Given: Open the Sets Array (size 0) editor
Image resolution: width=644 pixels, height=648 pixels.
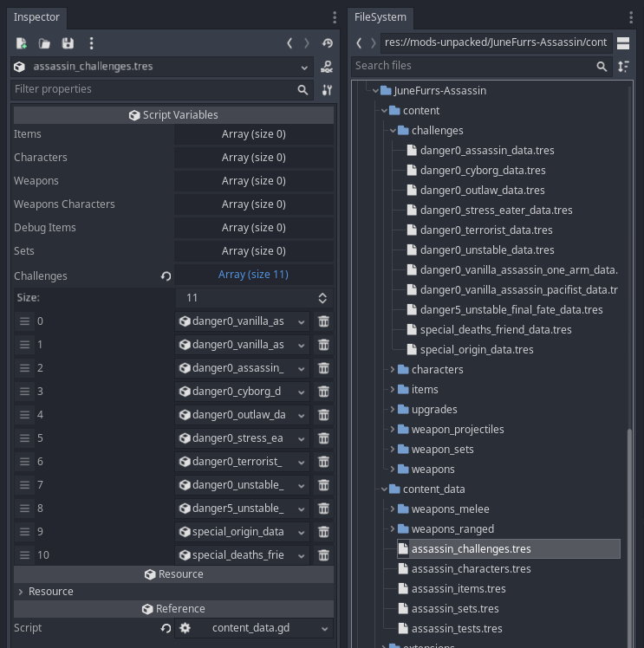Looking at the screenshot, I should pos(253,251).
